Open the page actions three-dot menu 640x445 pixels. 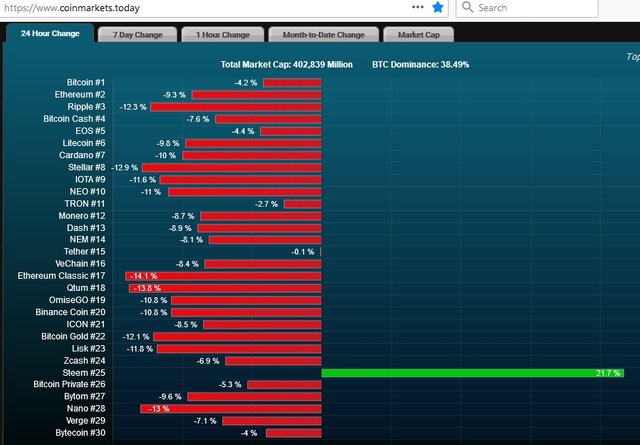(418, 7)
